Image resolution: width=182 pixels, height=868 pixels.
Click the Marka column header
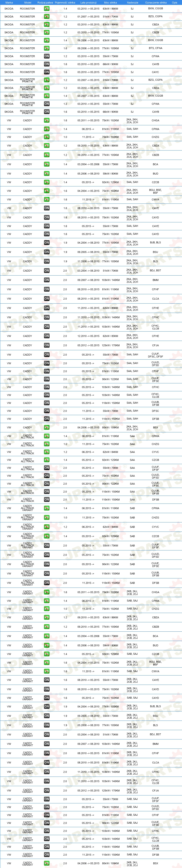[9, 2]
